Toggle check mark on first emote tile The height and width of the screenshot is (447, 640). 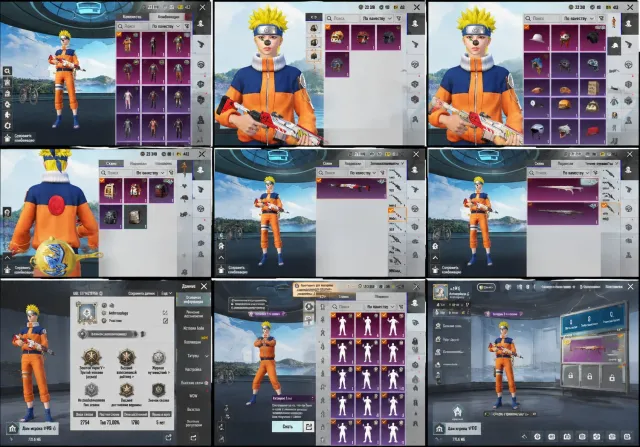[x=333, y=315]
